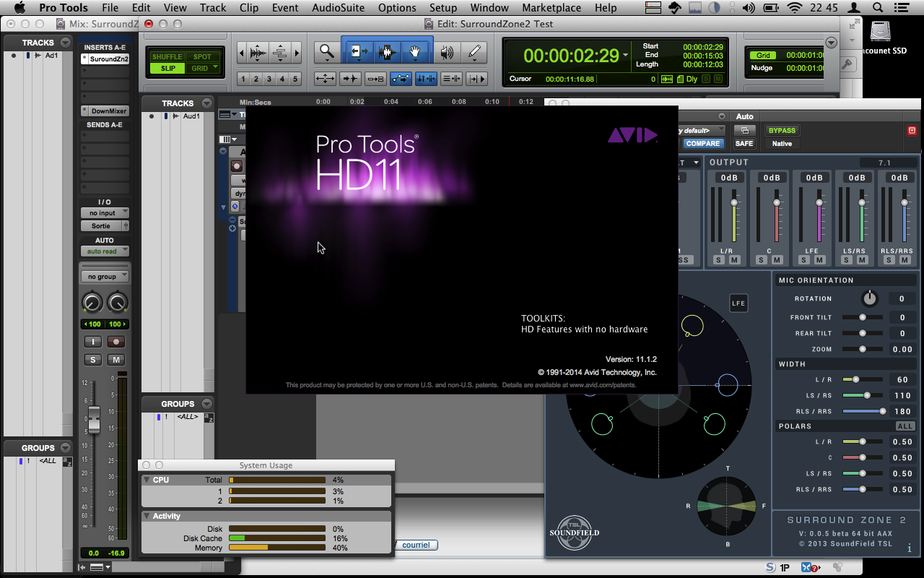Open Spotlight search in the menu bar
The width and height of the screenshot is (924, 578).
pos(879,8)
